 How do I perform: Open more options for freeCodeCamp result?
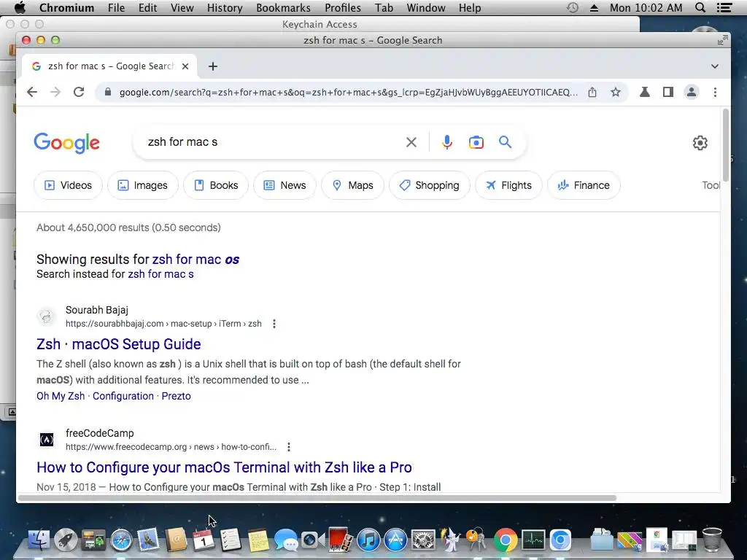289,447
